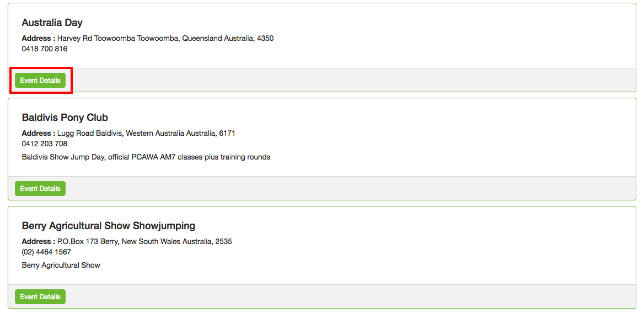Viewport: 644px width, 313px height.
Task: Click the Address label in the Berry card
Action: 38,241
